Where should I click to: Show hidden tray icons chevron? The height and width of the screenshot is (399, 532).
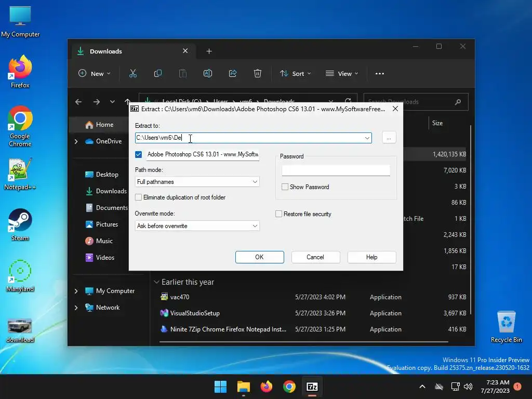(x=422, y=387)
